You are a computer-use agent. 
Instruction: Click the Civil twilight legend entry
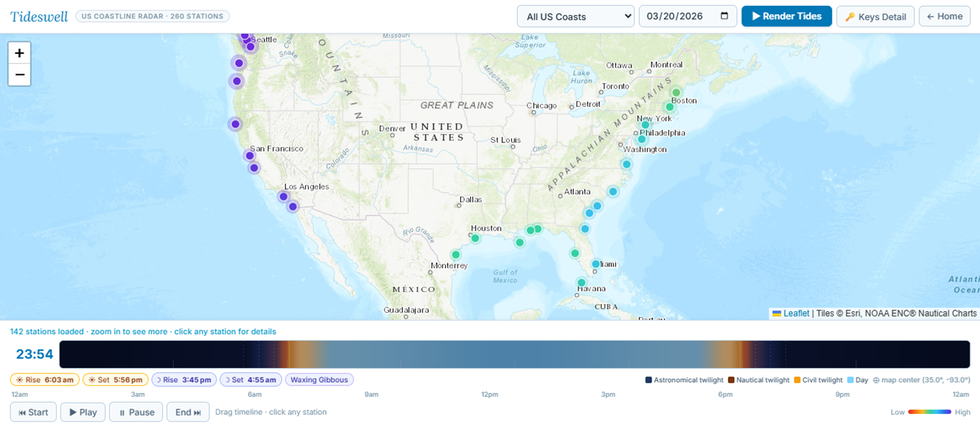818,380
